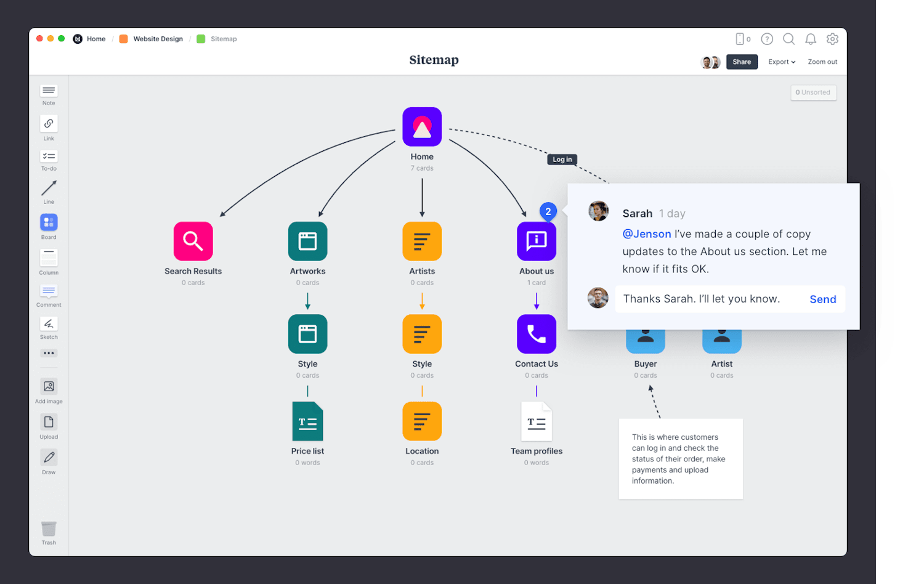Image resolution: width=924 pixels, height=584 pixels.
Task: Click the Share button
Action: pos(742,62)
